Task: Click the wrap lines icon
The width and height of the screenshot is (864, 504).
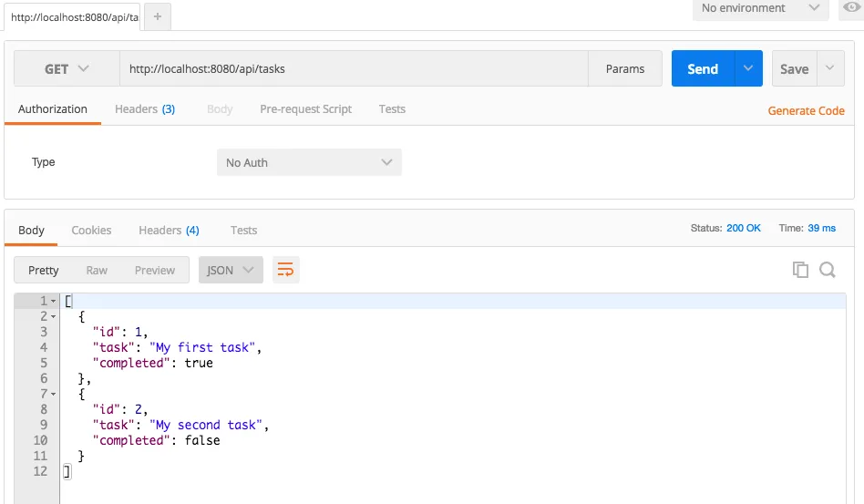Action: 286,270
